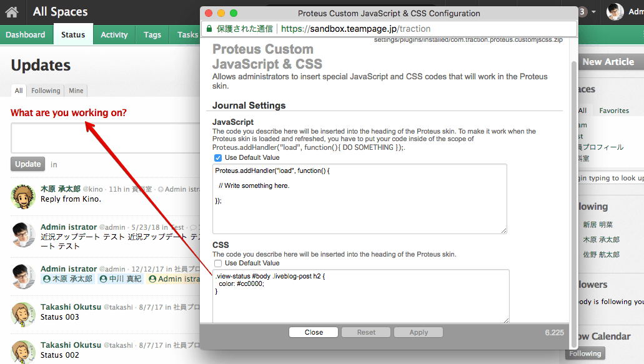Viewport: 644px width, 364px height.
Task: Filter updates by Mine
Action: tap(76, 91)
